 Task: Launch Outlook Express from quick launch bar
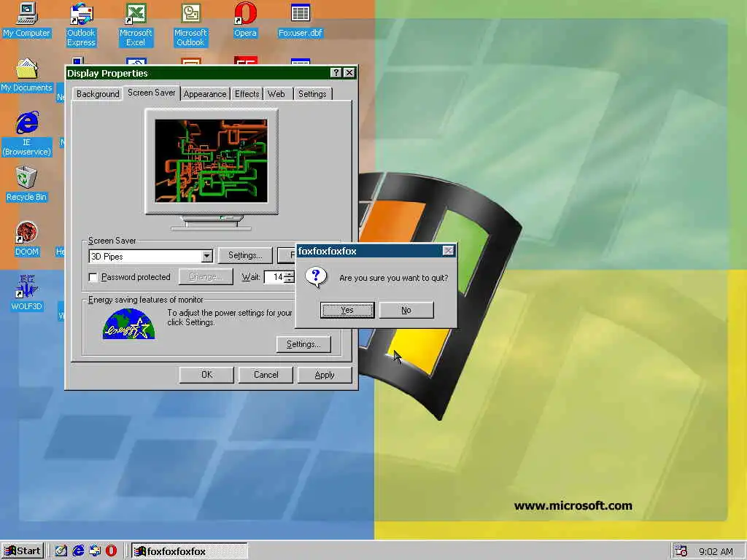coord(95,551)
